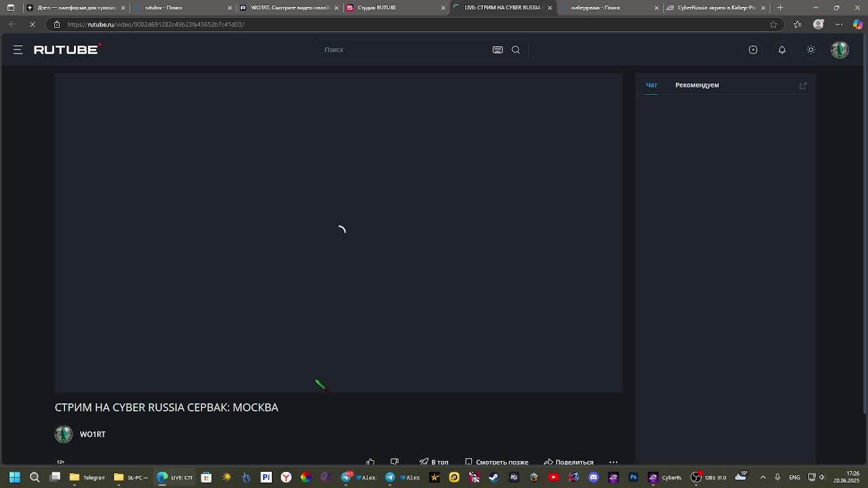868x488 pixels.
Task: Open the WO1RT channel avatar
Action: (x=64, y=434)
